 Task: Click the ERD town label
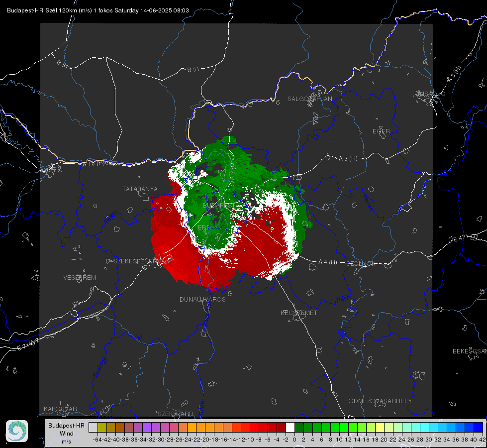pos(204,227)
